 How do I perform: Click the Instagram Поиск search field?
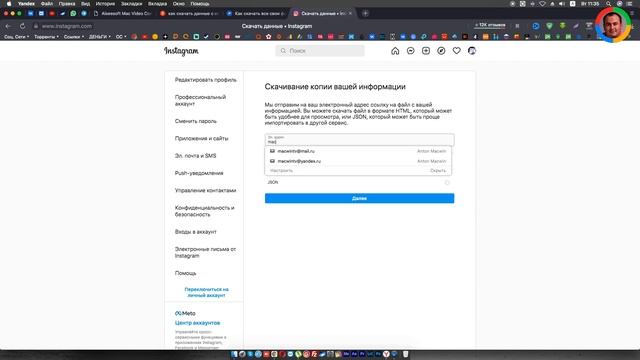coord(320,51)
